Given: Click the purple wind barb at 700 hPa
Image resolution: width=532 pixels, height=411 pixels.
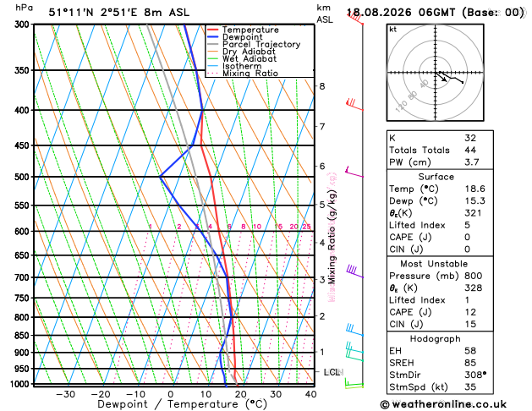Looking at the screenshot, I should click(355, 271).
